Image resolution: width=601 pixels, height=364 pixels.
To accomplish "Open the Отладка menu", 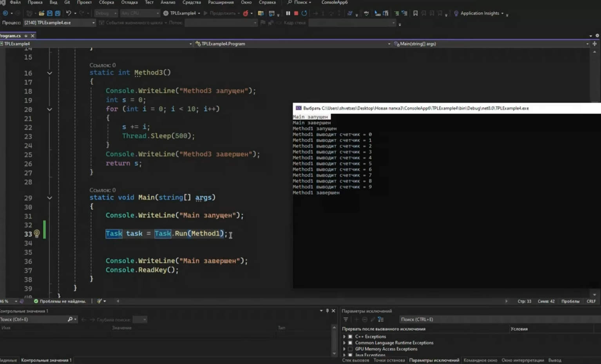I will coord(129,2).
